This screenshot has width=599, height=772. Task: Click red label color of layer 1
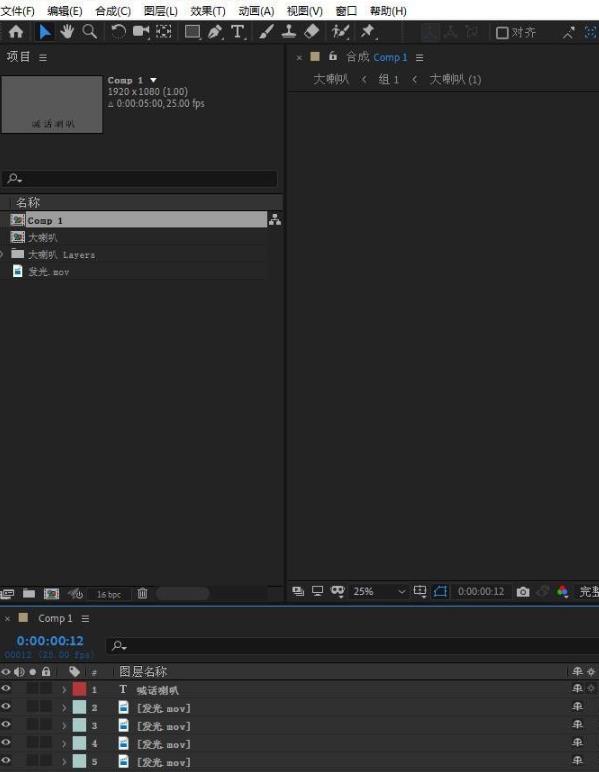[x=79, y=689]
